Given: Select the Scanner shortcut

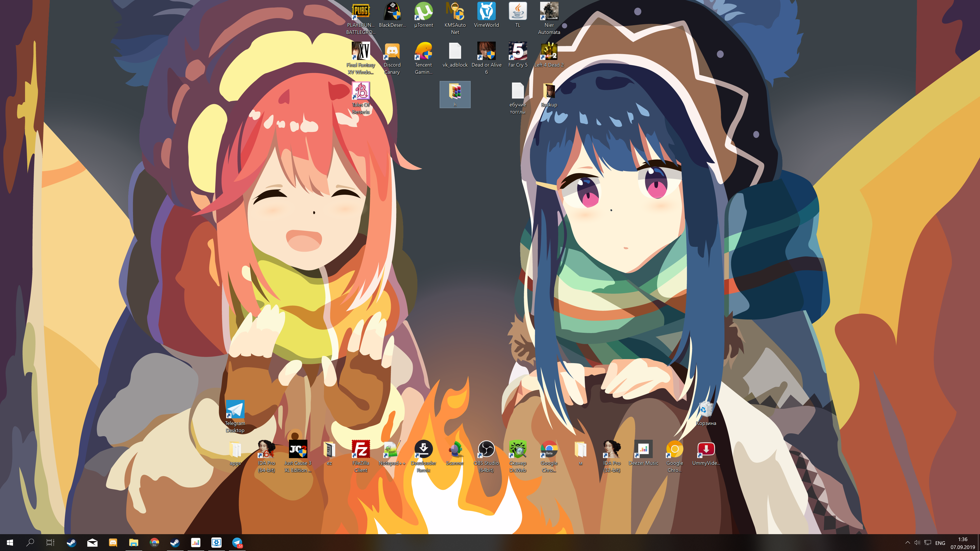Looking at the screenshot, I should point(455,453).
